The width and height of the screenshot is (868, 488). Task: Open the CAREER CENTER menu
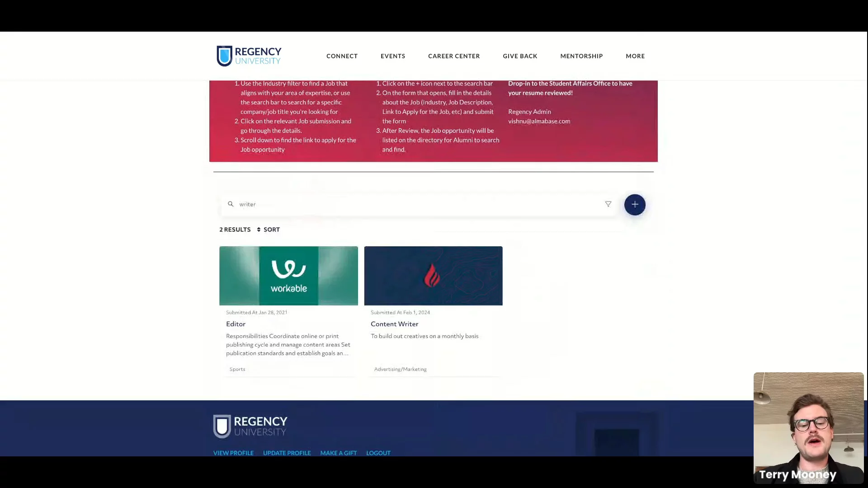454,56
